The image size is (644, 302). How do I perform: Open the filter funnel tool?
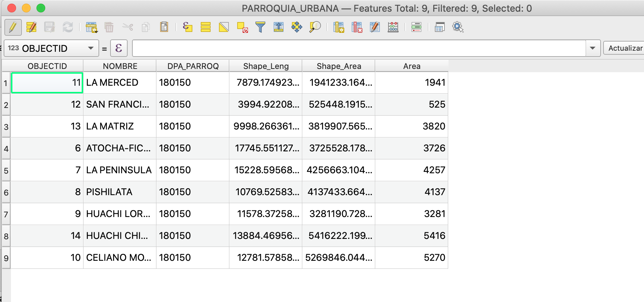[x=260, y=27]
